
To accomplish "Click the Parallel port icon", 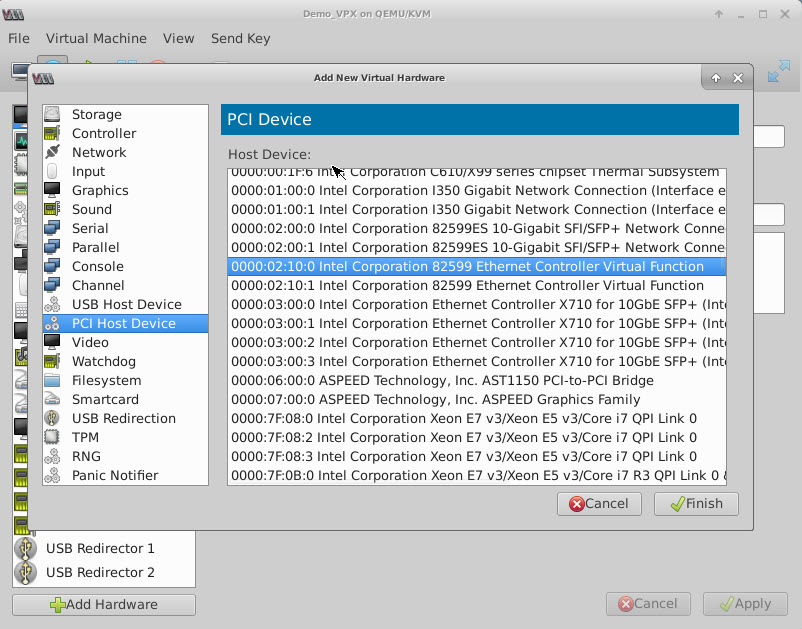I will click(52, 247).
